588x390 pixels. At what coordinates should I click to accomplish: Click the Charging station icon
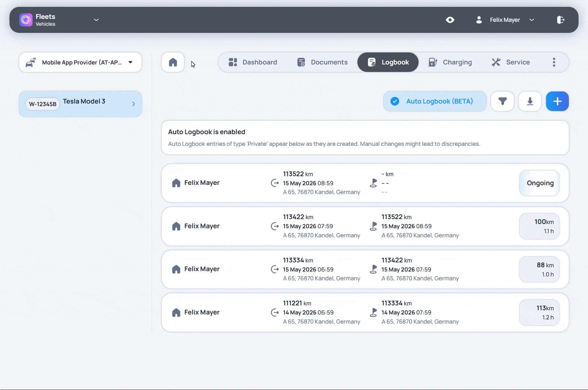pos(433,62)
